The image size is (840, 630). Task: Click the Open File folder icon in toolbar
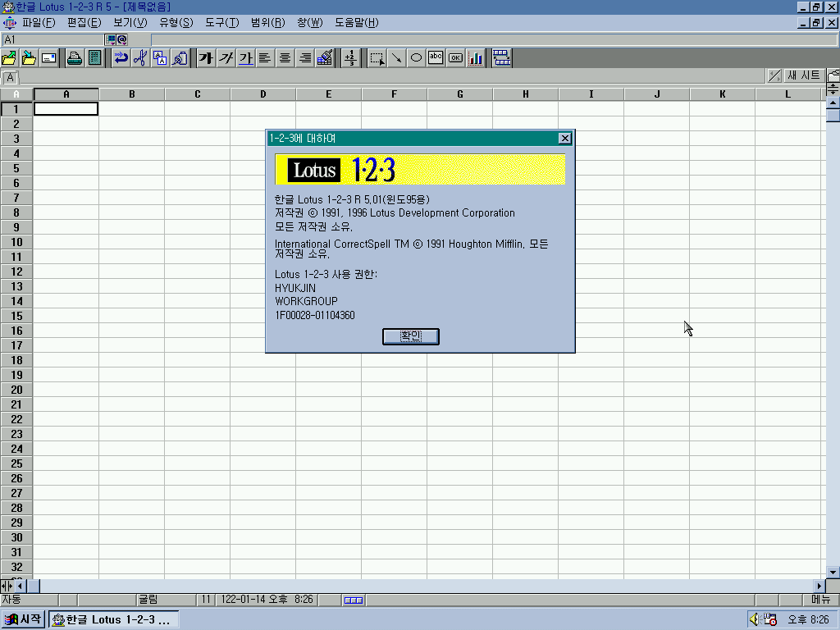coord(9,58)
